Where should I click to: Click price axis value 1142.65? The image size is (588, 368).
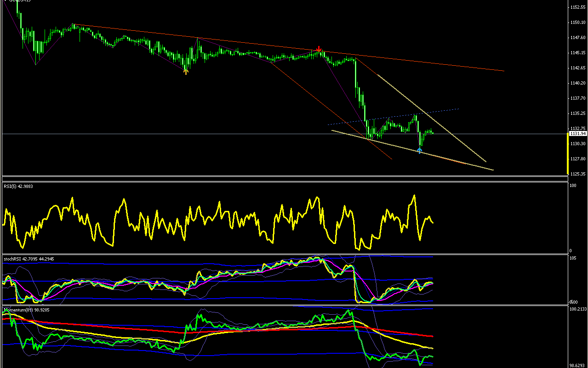click(577, 68)
